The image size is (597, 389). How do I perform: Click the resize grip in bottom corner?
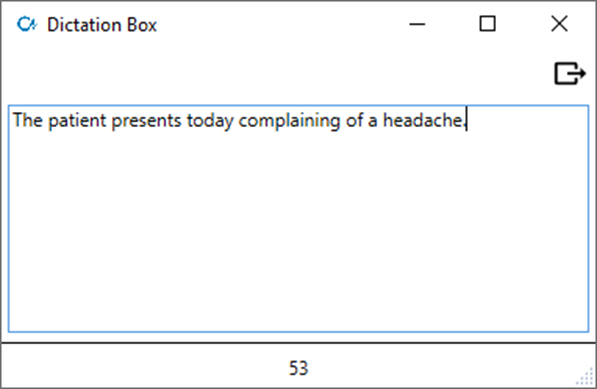click(585, 377)
